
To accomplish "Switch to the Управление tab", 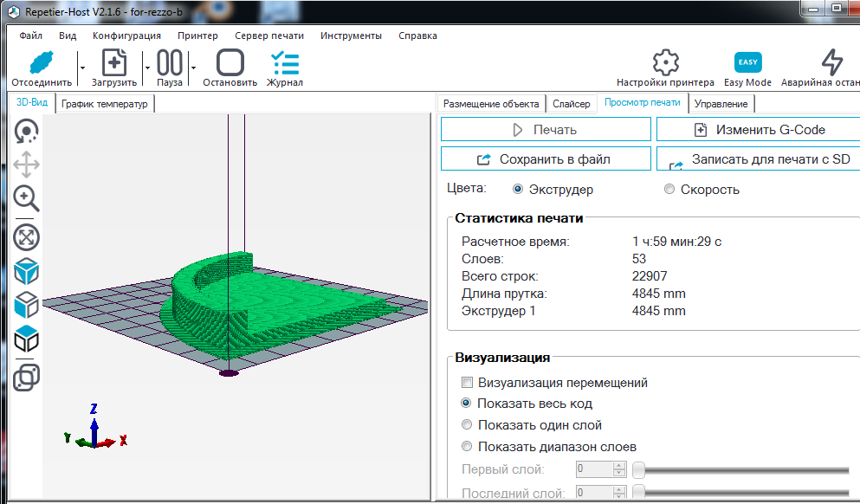I will (x=721, y=104).
